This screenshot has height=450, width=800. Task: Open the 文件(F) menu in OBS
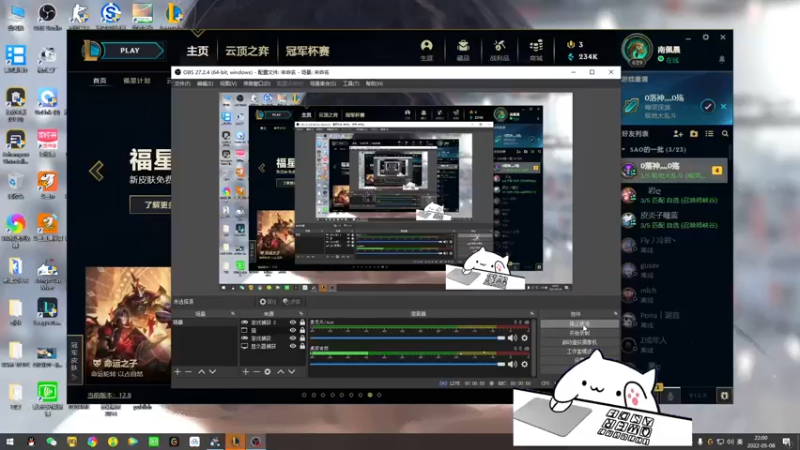tap(182, 83)
